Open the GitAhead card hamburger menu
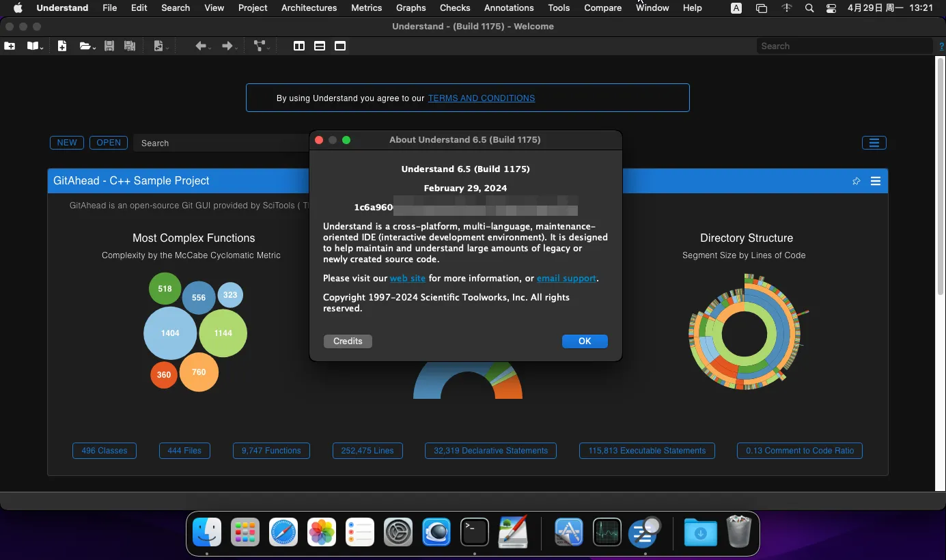The width and height of the screenshot is (946, 560). (876, 181)
